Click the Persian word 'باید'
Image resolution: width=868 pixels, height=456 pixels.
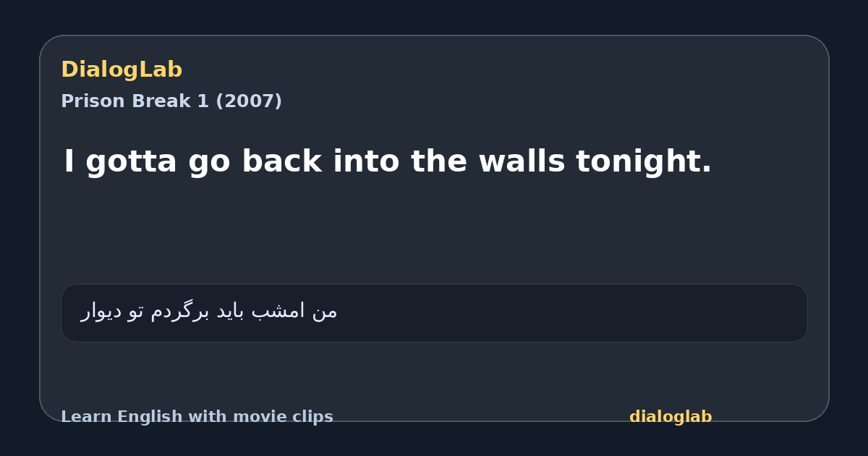click(x=230, y=312)
